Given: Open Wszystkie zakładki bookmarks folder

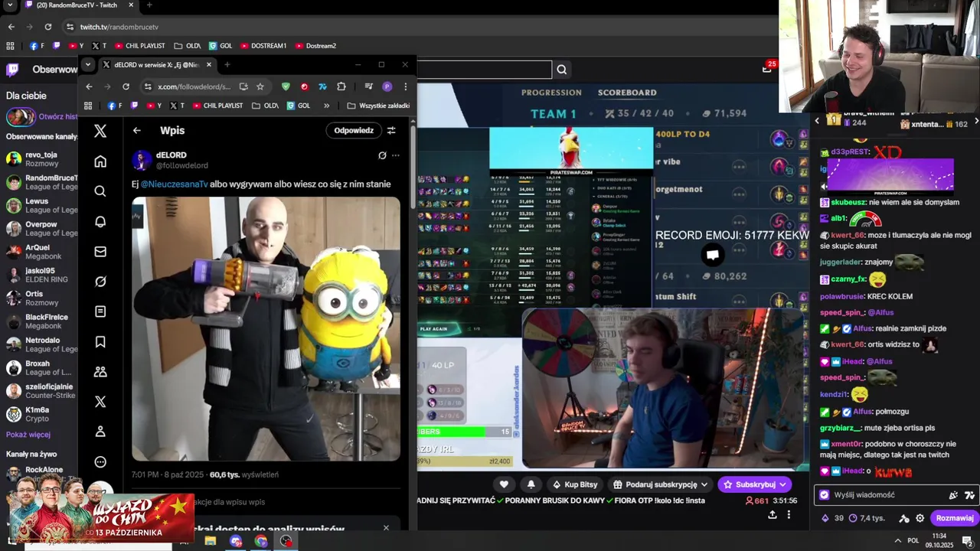Looking at the screenshot, I should click(x=378, y=106).
